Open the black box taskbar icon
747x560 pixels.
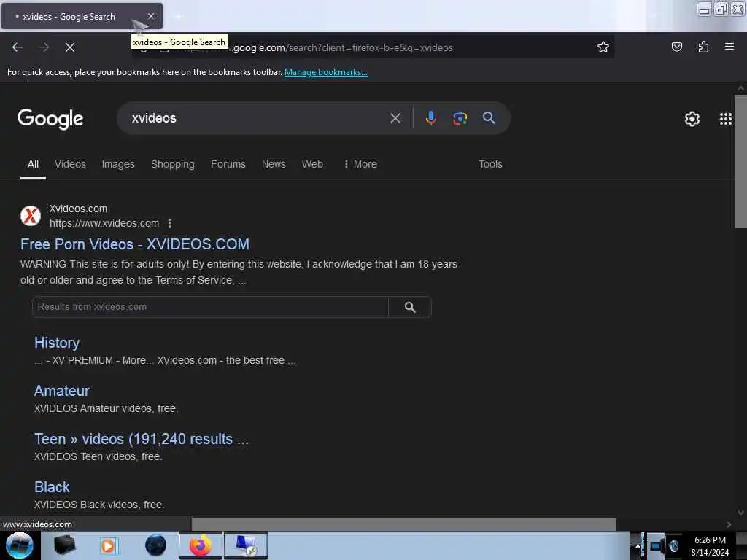coord(64,545)
